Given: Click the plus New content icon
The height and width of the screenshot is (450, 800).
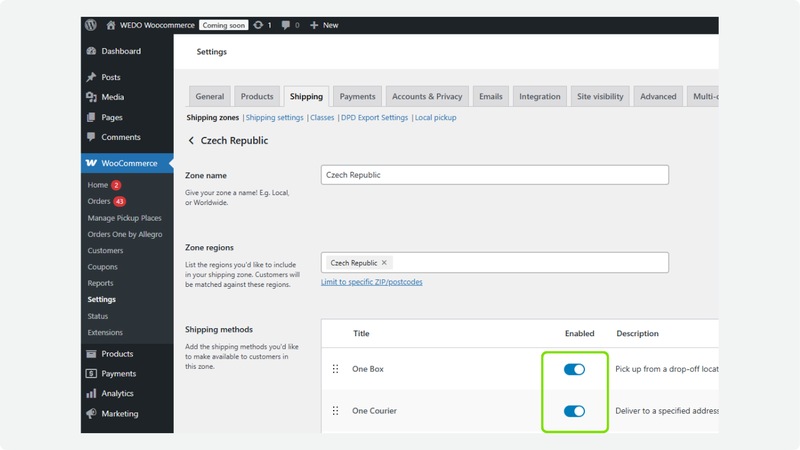Looking at the screenshot, I should coord(314,25).
